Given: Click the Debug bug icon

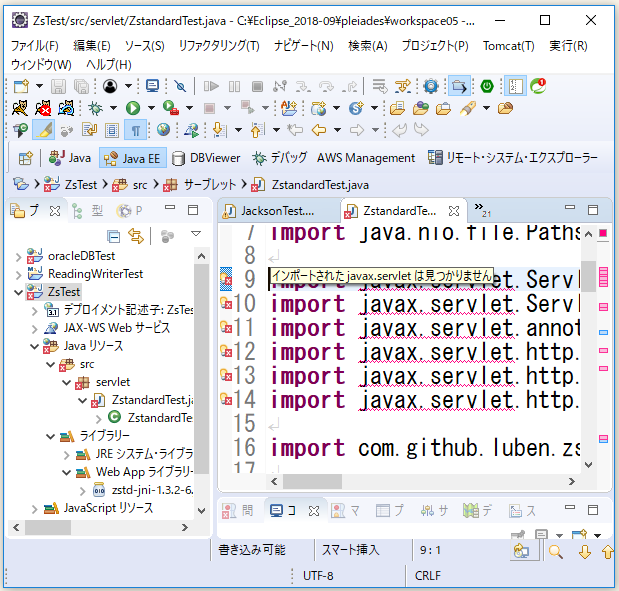Looking at the screenshot, I should (96, 108).
